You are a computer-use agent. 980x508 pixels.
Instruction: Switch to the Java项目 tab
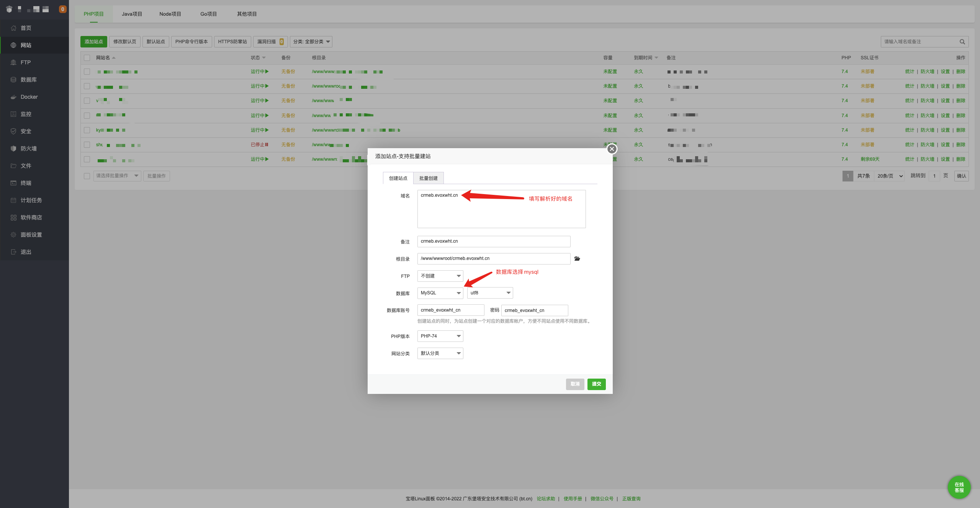[x=131, y=13]
